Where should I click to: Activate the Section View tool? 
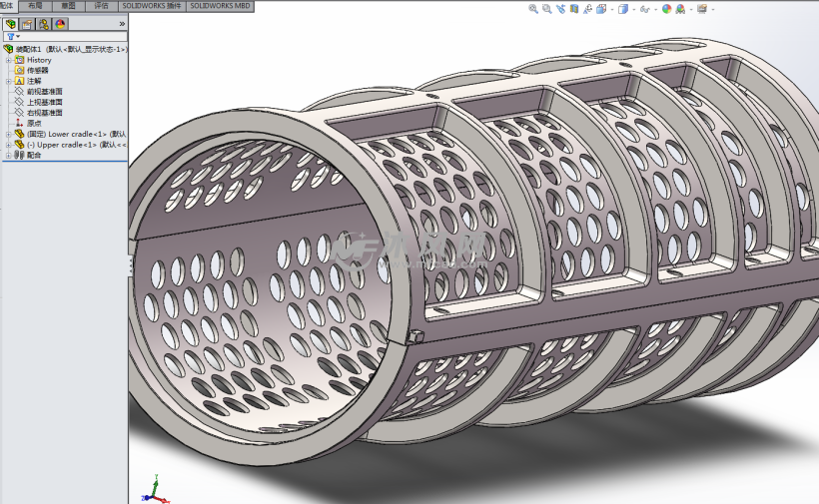(x=575, y=9)
